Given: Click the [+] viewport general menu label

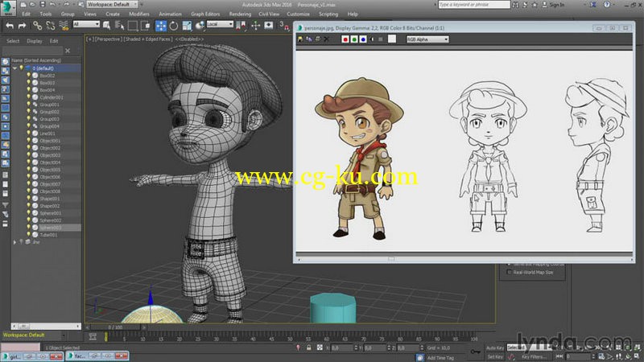Looking at the screenshot, I should 90,39.
